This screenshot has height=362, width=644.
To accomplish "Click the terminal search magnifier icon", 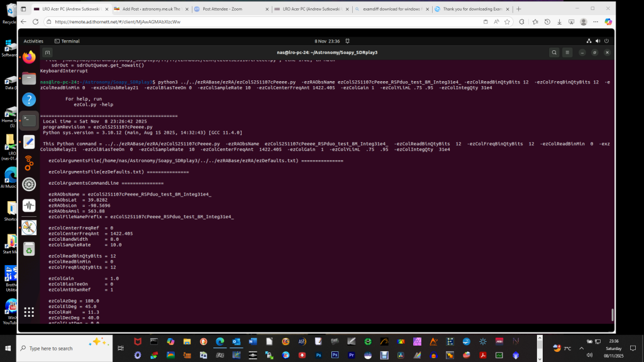I will (x=554, y=53).
